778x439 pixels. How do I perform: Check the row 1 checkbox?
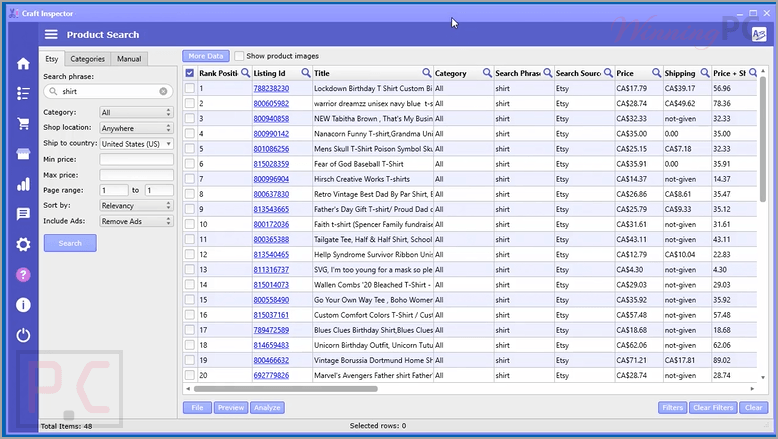tap(190, 88)
